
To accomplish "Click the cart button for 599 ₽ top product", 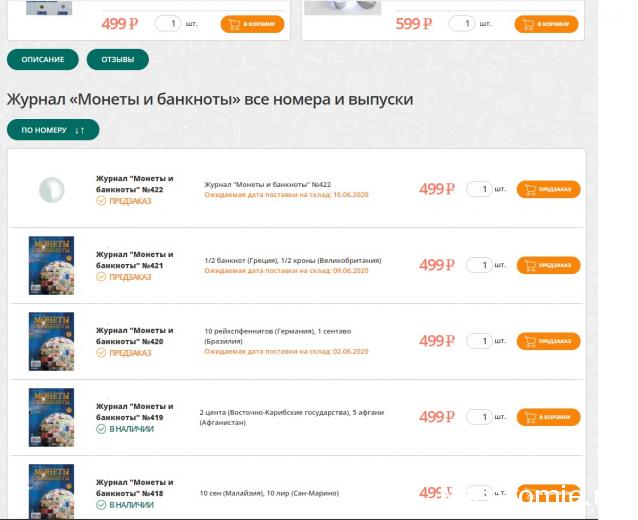I will click(x=546, y=24).
